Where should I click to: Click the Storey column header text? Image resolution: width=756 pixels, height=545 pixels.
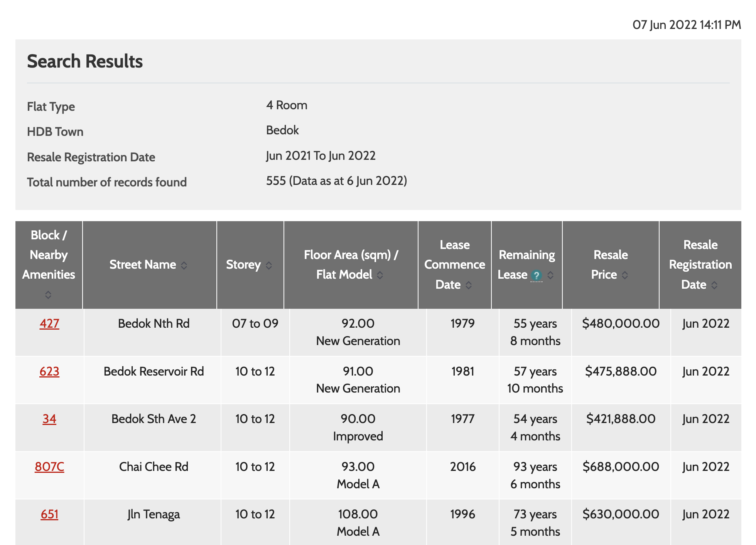click(243, 265)
